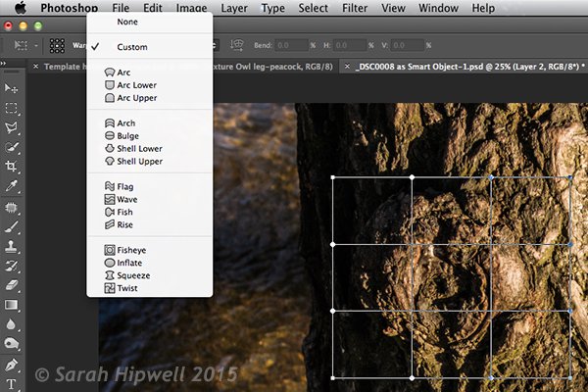This screenshot has height=392, width=588.
Task: Select the Type tool
Action: pyautogui.click(x=13, y=383)
